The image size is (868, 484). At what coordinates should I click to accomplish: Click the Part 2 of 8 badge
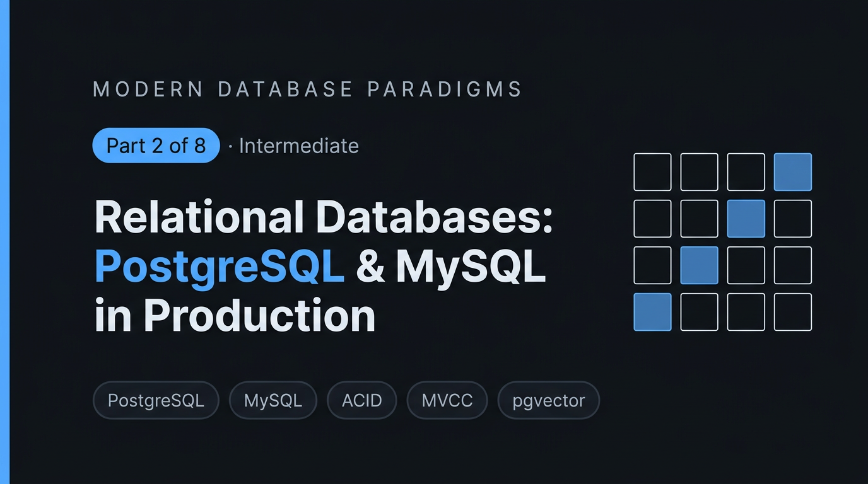(x=156, y=146)
